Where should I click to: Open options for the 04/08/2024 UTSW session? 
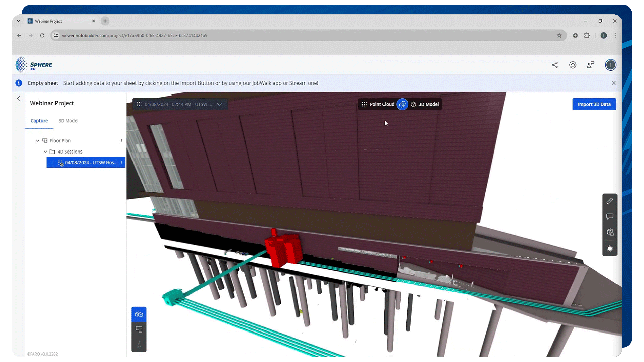(121, 163)
